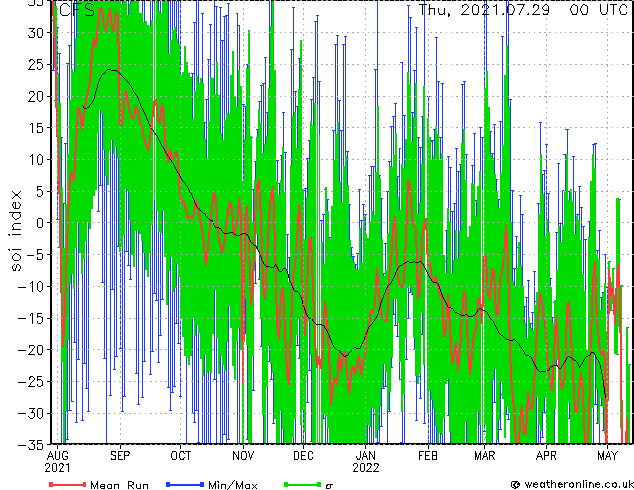Click the CFS model title label
Viewport: 634px width, 490px height.
(77, 10)
